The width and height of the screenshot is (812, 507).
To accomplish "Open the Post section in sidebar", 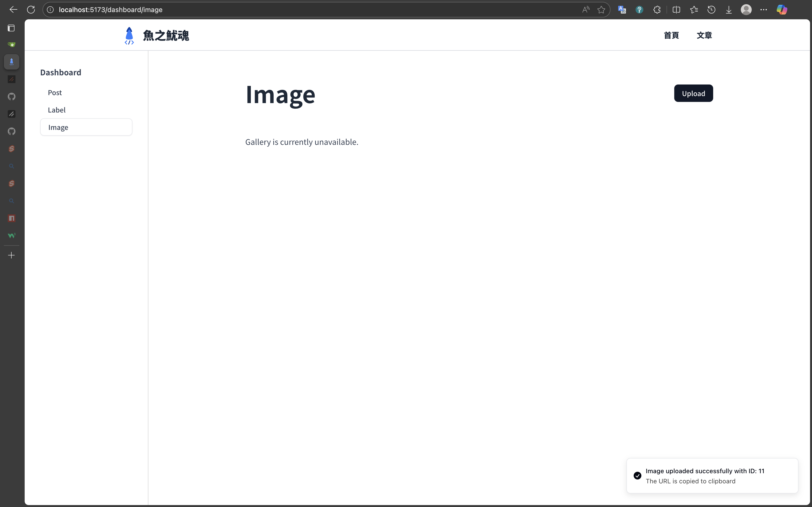I will click(x=55, y=92).
